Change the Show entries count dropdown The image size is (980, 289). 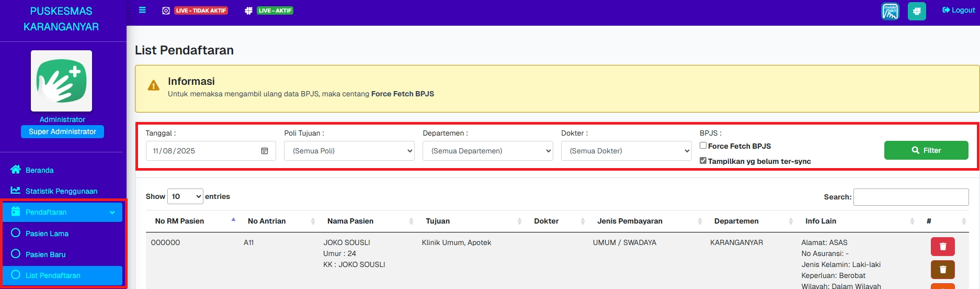(x=185, y=196)
